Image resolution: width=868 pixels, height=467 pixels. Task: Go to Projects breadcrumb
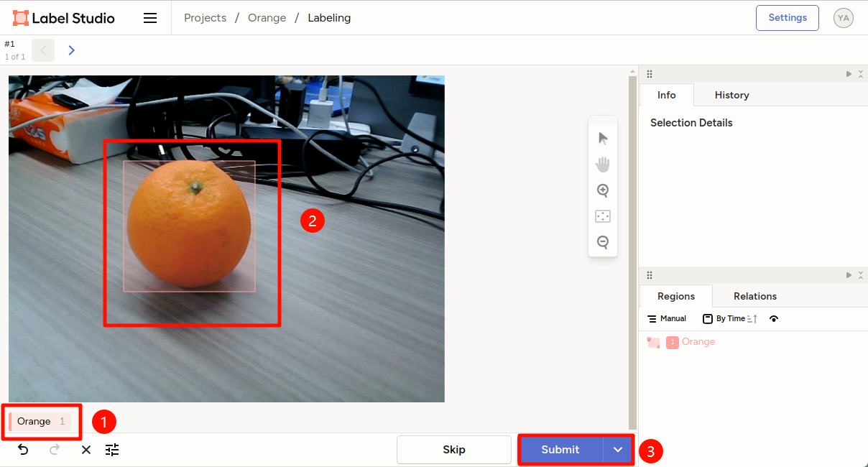coord(206,18)
